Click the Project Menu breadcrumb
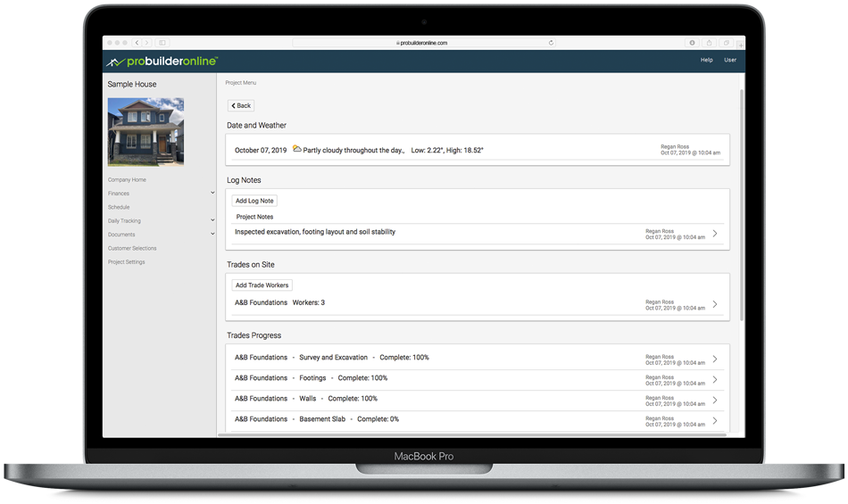This screenshot has width=848, height=504. click(x=241, y=83)
